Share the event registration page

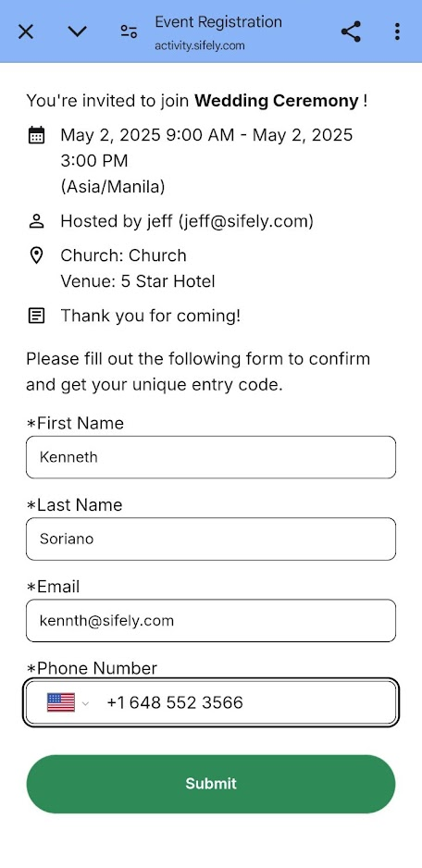[x=351, y=31]
